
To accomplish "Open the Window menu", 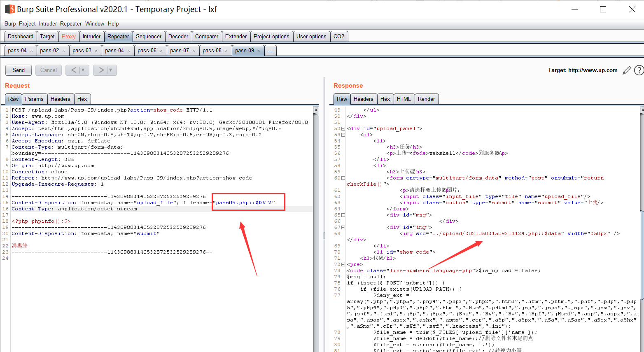I will tap(95, 23).
